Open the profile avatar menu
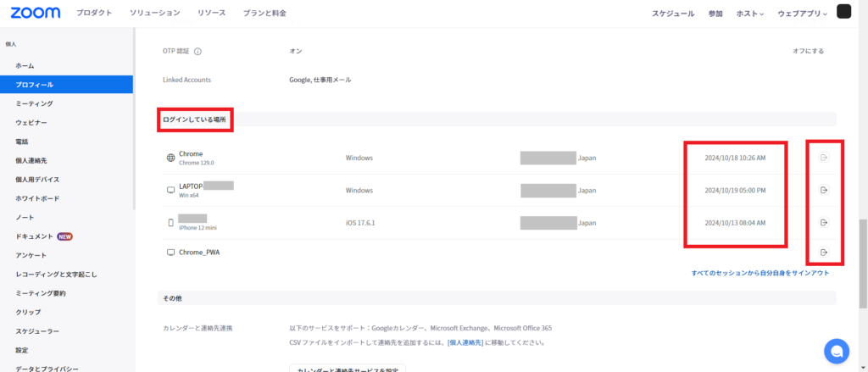This screenshot has height=372, width=868. pos(844,12)
